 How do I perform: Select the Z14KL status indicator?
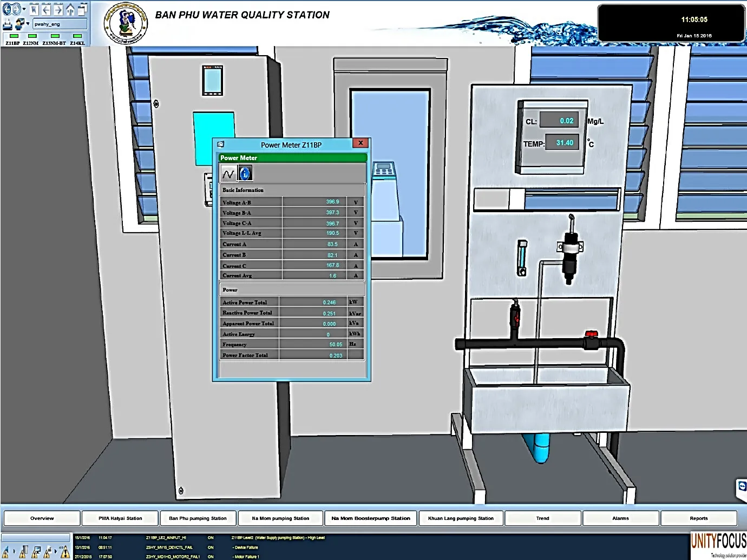(77, 36)
